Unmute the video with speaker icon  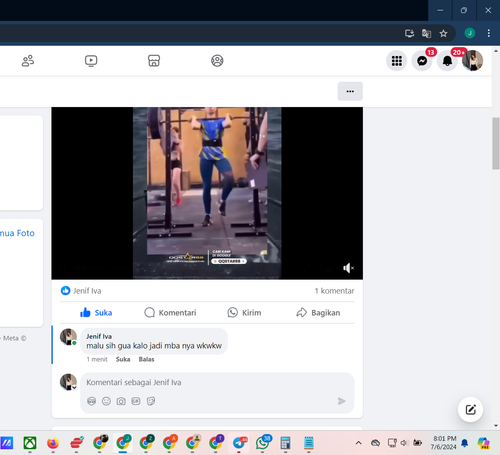coord(348,268)
